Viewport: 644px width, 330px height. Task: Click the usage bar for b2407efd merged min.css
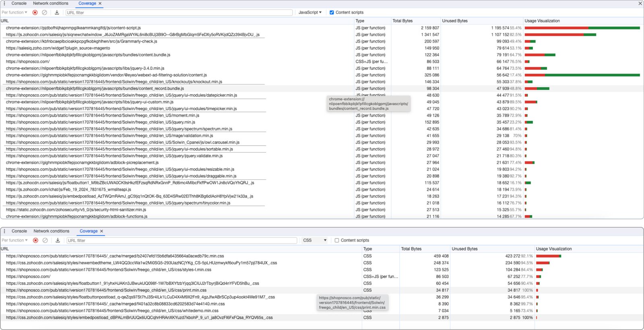[x=549, y=256]
